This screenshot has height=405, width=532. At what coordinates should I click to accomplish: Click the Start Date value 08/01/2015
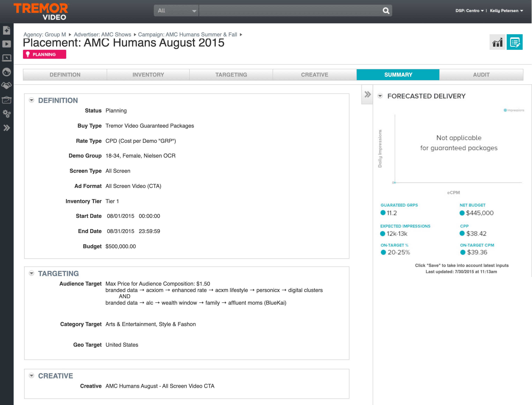(121, 216)
